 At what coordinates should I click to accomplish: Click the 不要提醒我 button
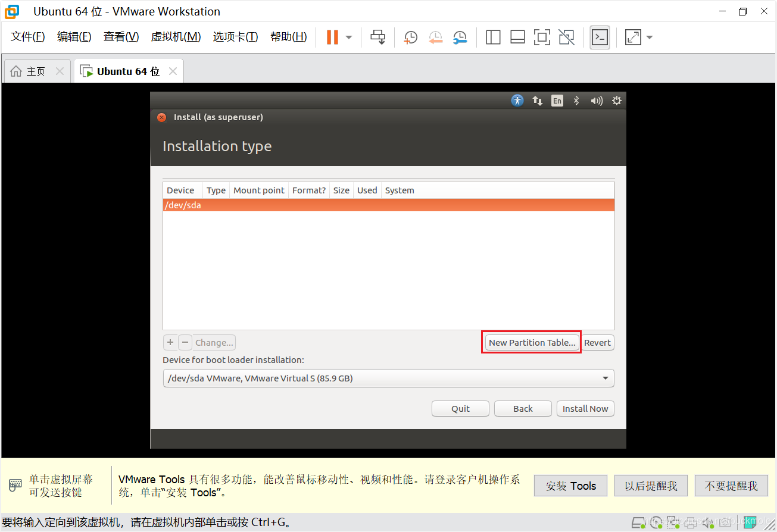[x=731, y=486]
